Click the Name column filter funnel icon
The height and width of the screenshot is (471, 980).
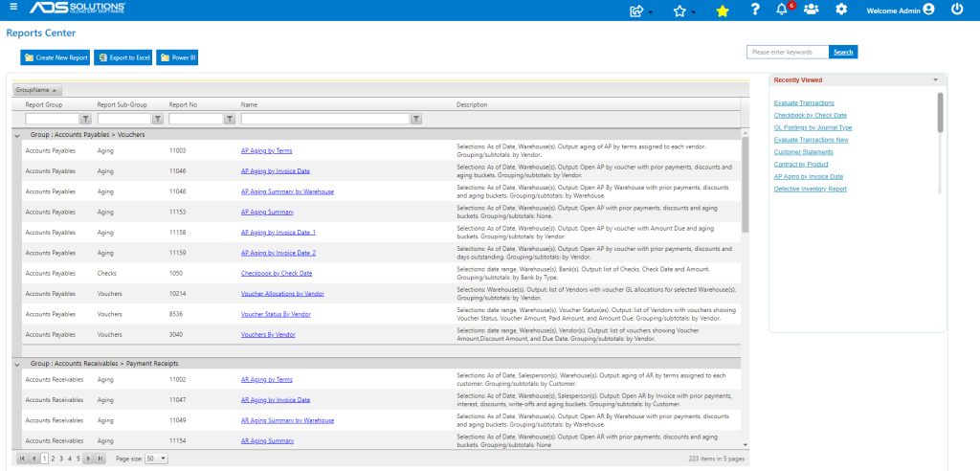(415, 119)
